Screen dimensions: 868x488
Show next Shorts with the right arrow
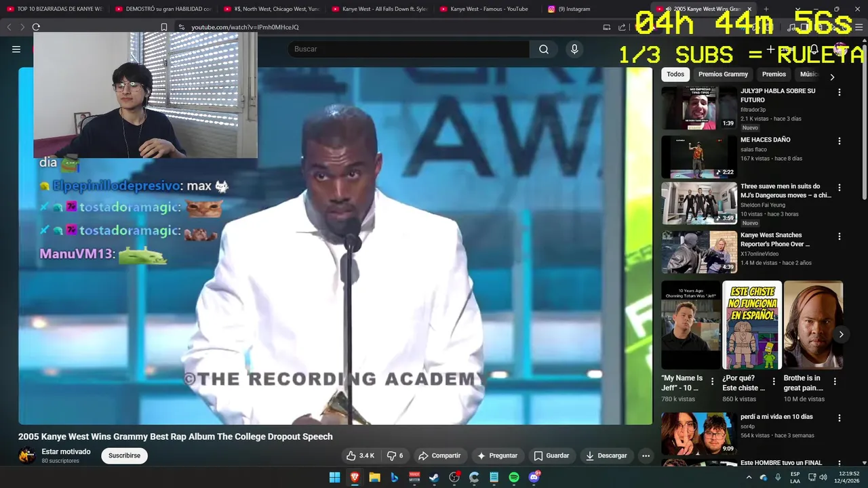(x=841, y=334)
